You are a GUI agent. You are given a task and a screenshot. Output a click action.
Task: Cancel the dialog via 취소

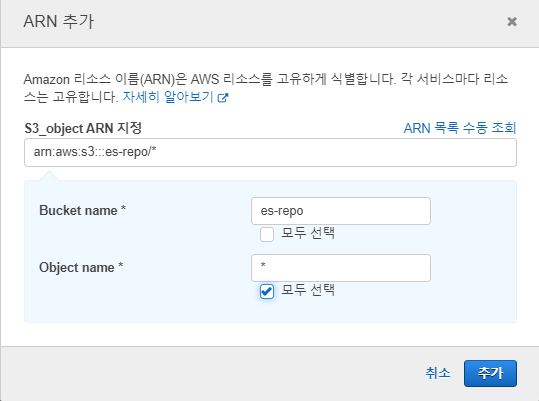[x=438, y=373]
